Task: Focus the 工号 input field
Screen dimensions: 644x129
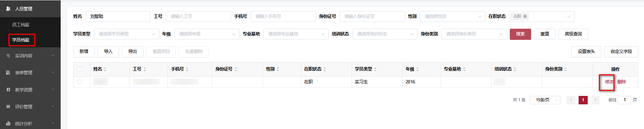Action: 198,16
